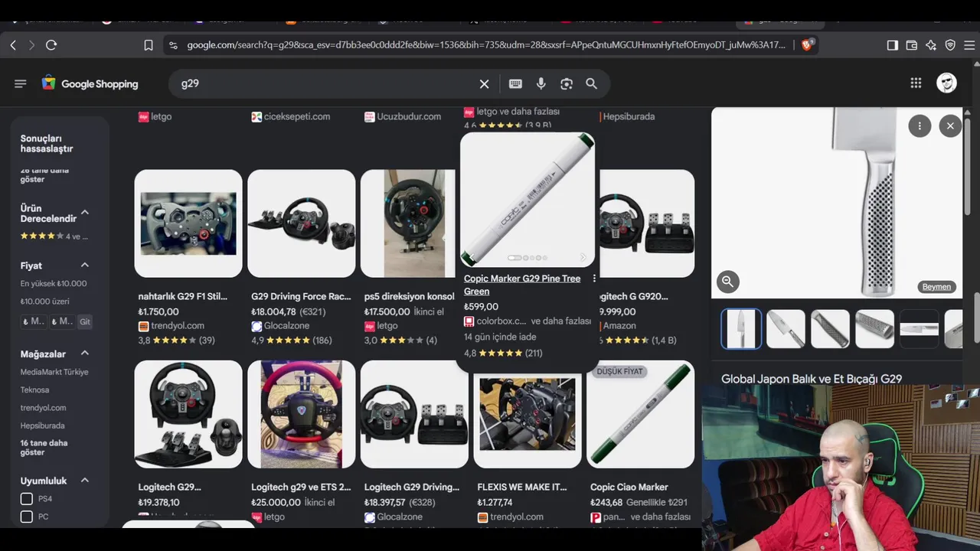Tick the PC compatibility checkbox
The image size is (980, 551).
click(x=27, y=517)
